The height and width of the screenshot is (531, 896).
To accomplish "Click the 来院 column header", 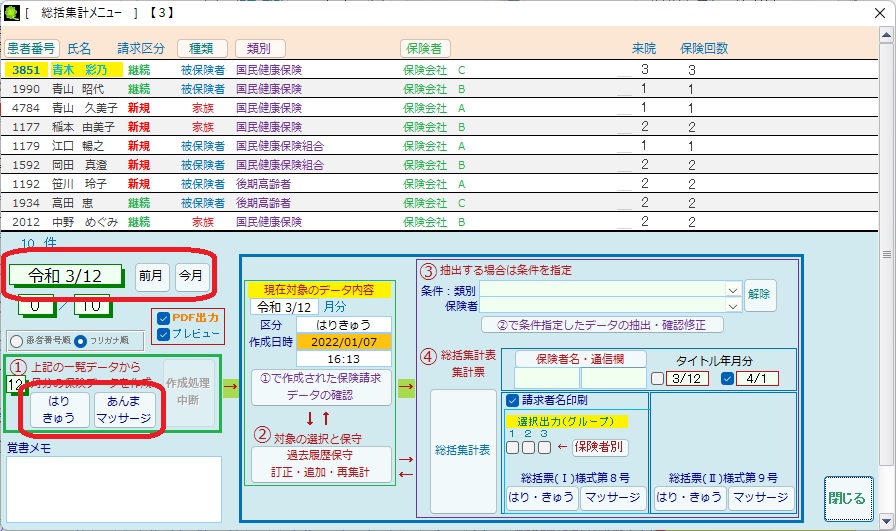I will pos(644,49).
